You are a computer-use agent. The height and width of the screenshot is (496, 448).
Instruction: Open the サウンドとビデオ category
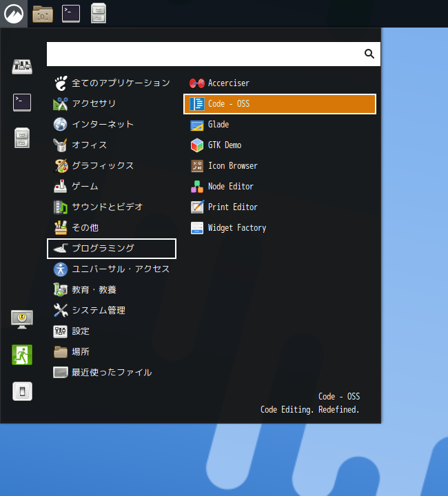[x=112, y=207]
